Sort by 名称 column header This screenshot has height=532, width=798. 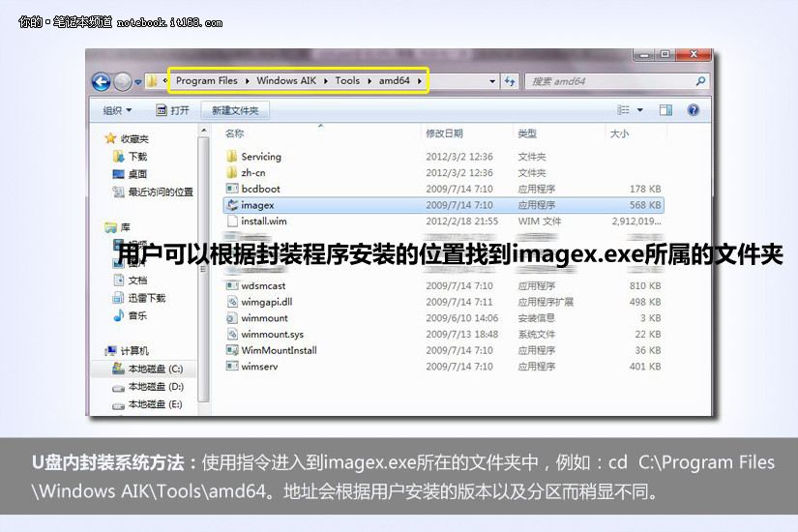point(235,133)
